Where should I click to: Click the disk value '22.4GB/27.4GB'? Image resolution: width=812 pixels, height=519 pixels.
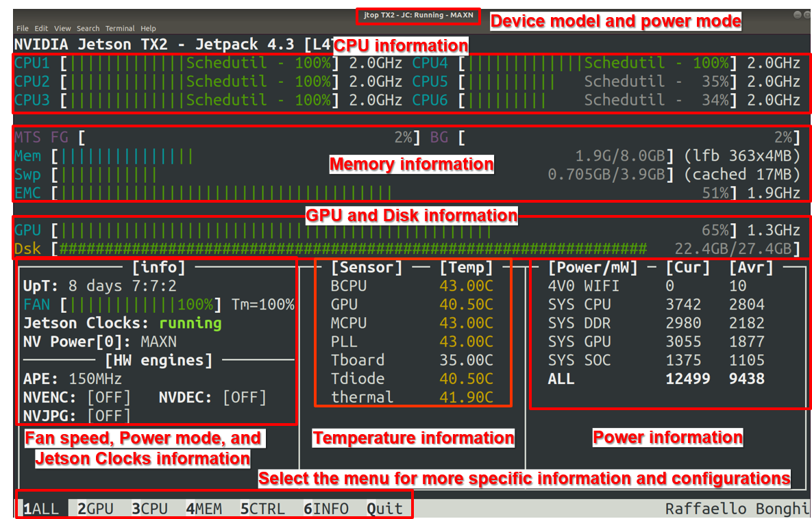click(x=733, y=249)
